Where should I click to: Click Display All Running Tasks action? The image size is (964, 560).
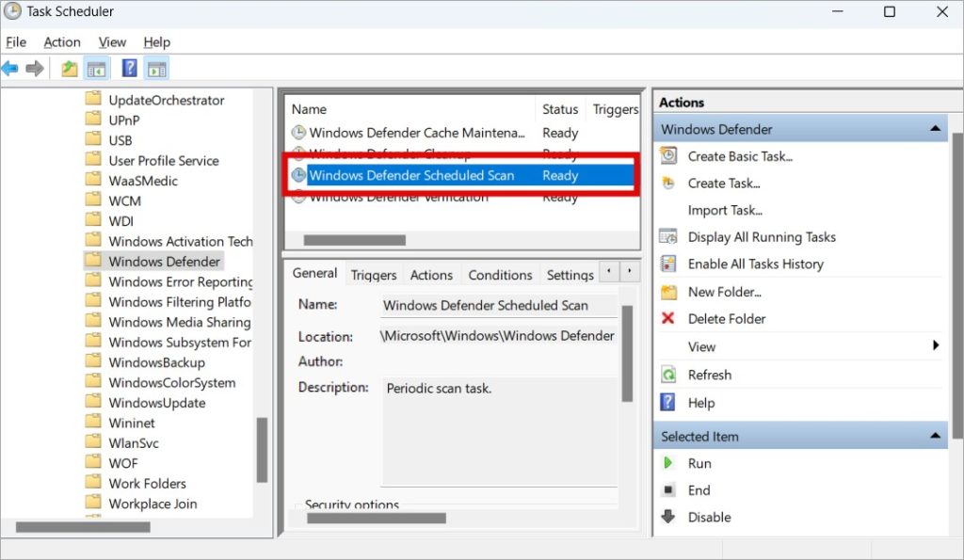762,236
